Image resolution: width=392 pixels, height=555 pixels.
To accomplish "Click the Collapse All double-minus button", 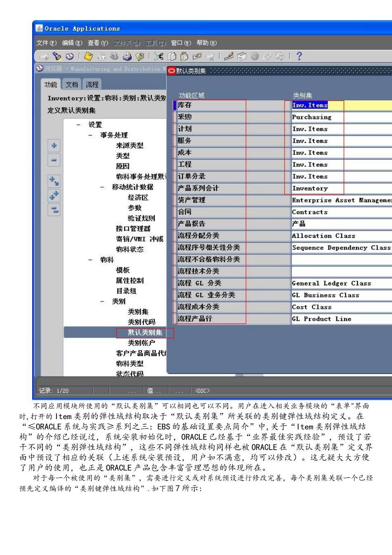I will (54, 210).
